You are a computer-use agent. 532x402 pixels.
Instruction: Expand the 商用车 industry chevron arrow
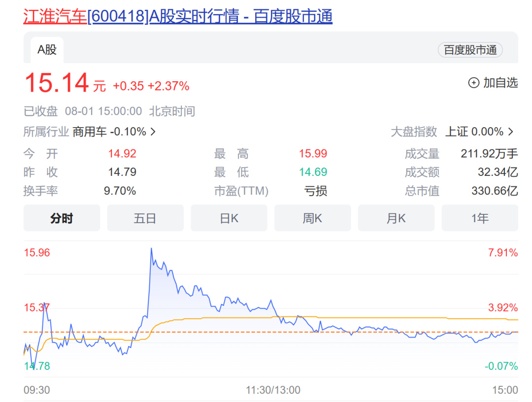point(153,132)
